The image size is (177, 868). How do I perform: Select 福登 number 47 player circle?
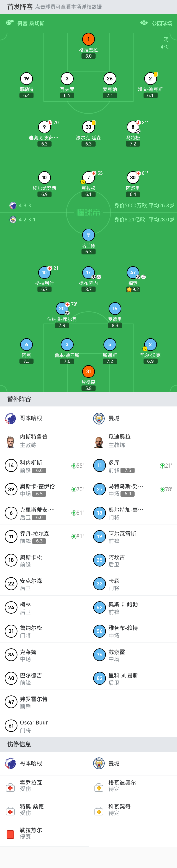[133, 272]
